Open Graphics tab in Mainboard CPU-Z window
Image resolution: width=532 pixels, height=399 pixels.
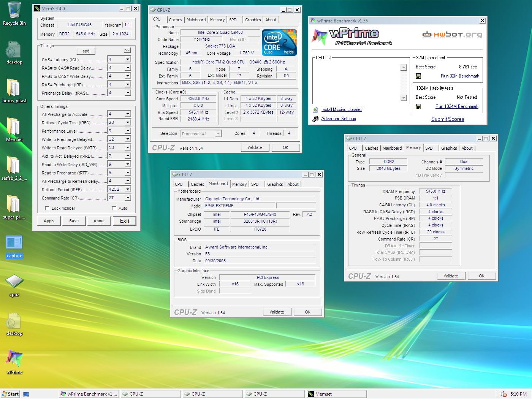pos(275,184)
